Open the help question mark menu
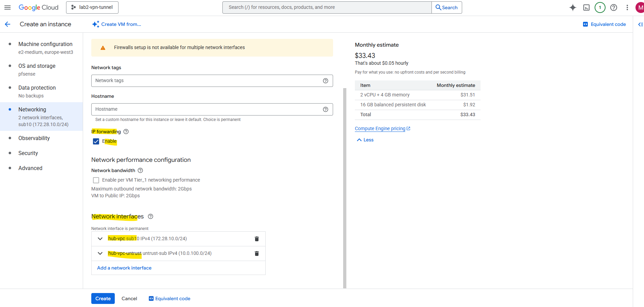 (613, 7)
